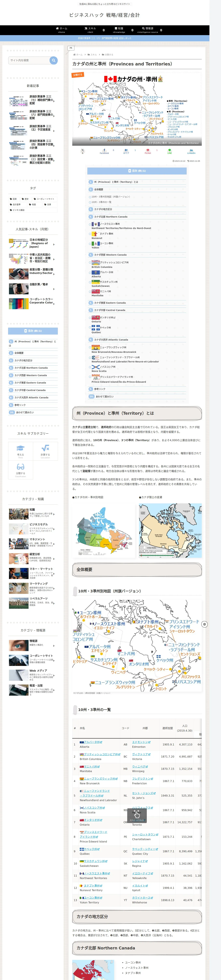Share the article on LinkedIn
This screenshot has width=221, height=980.
[x=191, y=151]
